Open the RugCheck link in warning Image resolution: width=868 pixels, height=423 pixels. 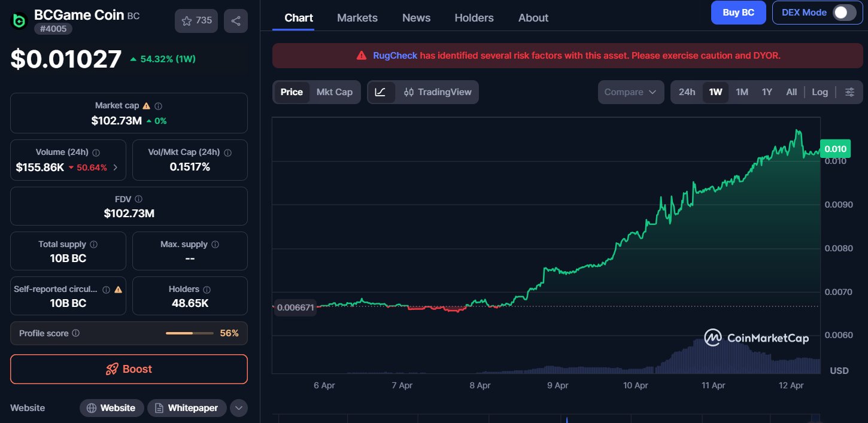click(394, 56)
